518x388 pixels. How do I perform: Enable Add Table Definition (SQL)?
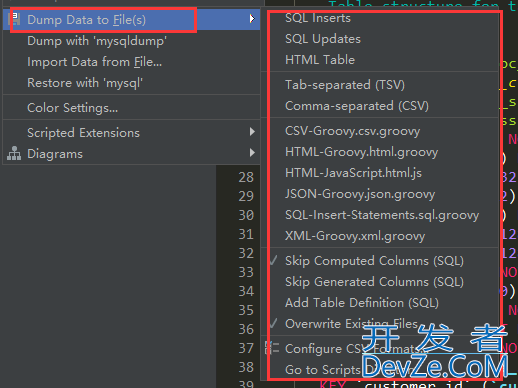point(362,303)
